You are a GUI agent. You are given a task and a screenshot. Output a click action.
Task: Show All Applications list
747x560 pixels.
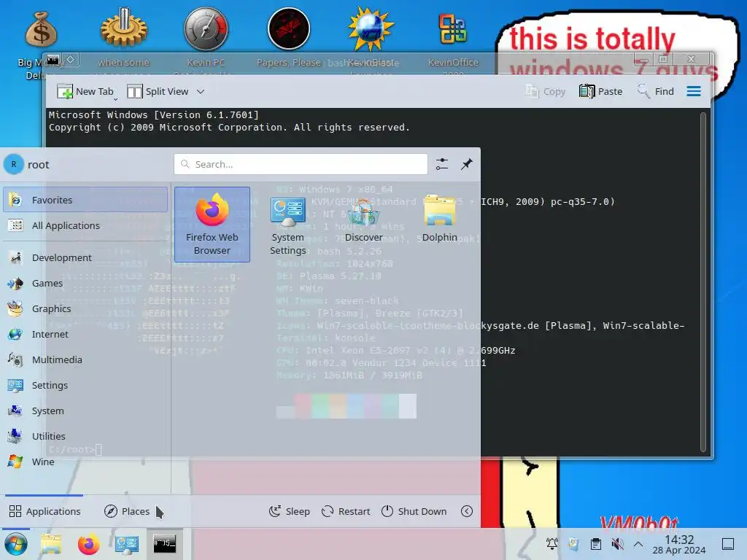coord(85,226)
